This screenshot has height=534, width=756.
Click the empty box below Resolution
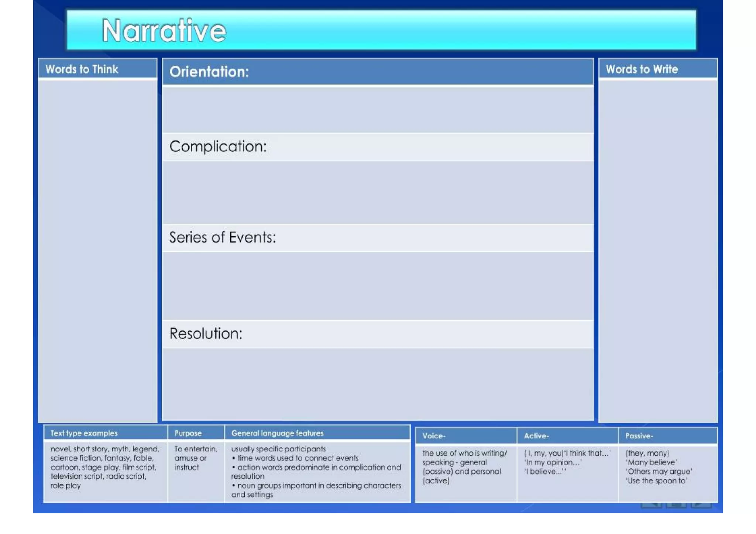click(x=378, y=384)
